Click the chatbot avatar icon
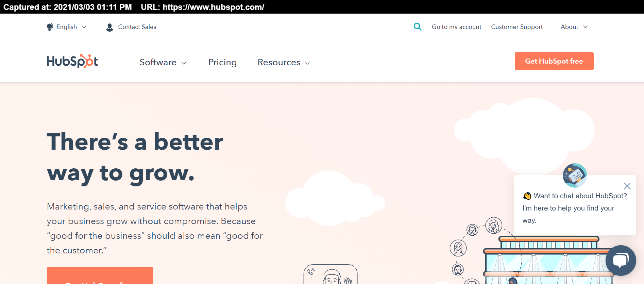This screenshot has height=284, width=644. pos(575,176)
